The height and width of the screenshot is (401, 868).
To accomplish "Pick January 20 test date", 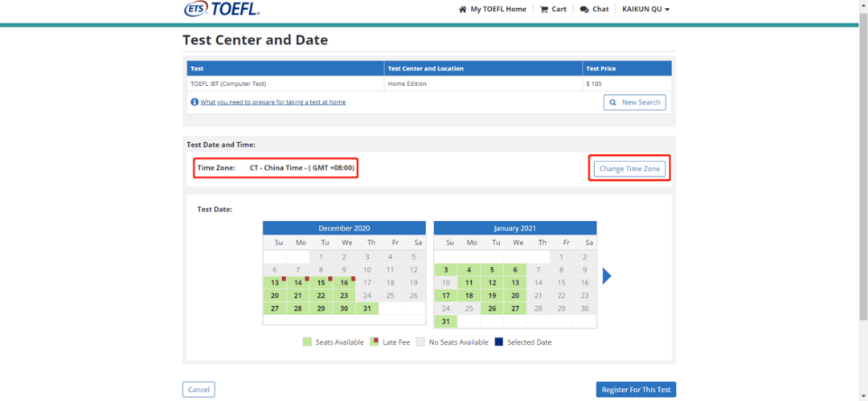I will [515, 296].
